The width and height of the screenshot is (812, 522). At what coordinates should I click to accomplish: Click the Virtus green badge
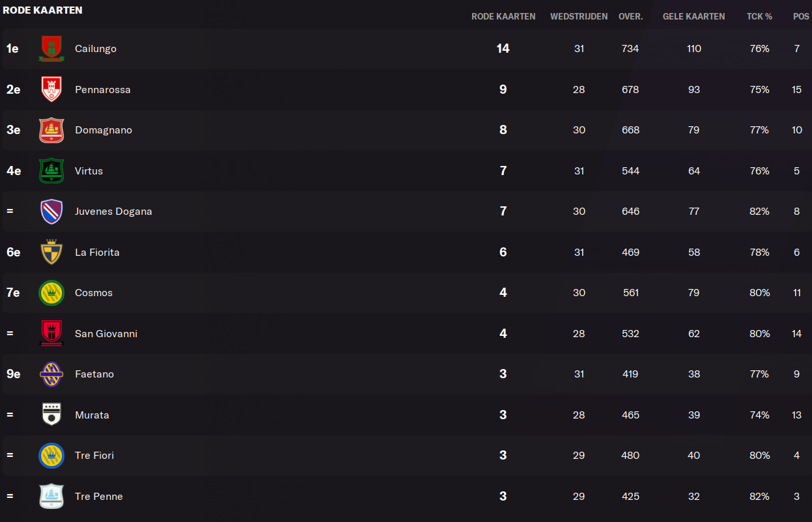tap(51, 171)
